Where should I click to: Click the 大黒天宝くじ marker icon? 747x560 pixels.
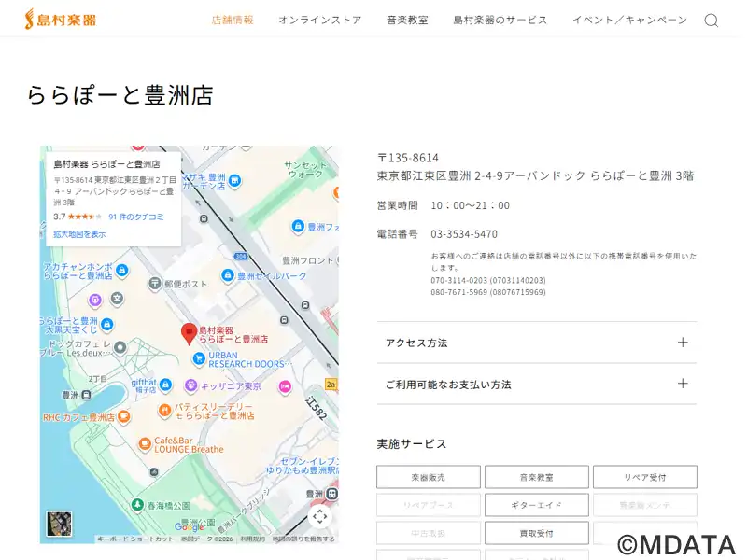point(107,324)
